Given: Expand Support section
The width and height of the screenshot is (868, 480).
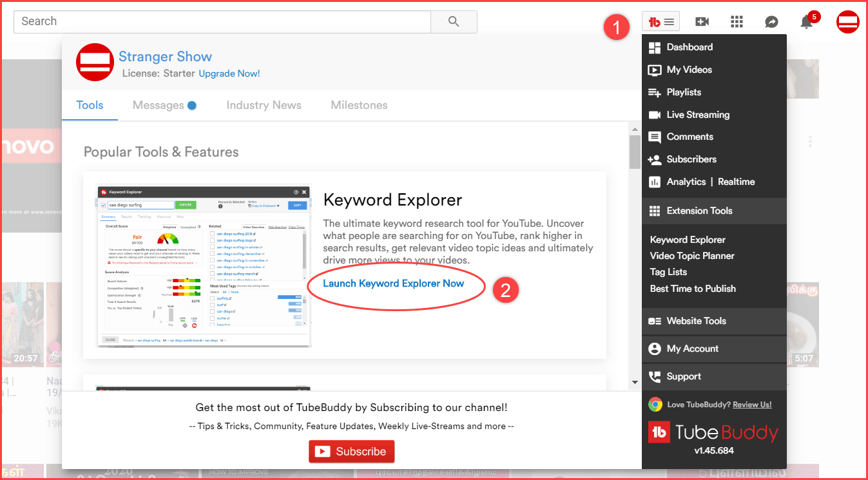Looking at the screenshot, I should (x=714, y=376).
